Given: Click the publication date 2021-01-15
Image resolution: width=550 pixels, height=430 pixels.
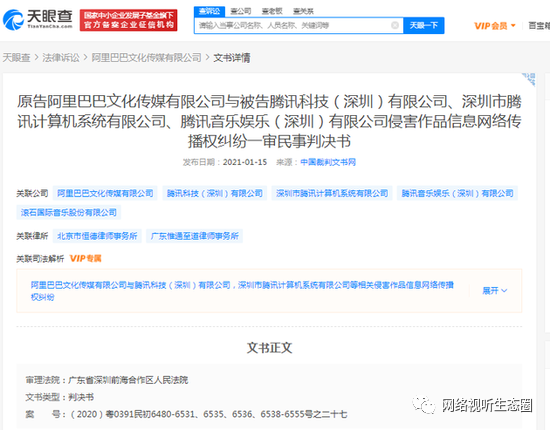Looking at the screenshot, I should [245, 162].
